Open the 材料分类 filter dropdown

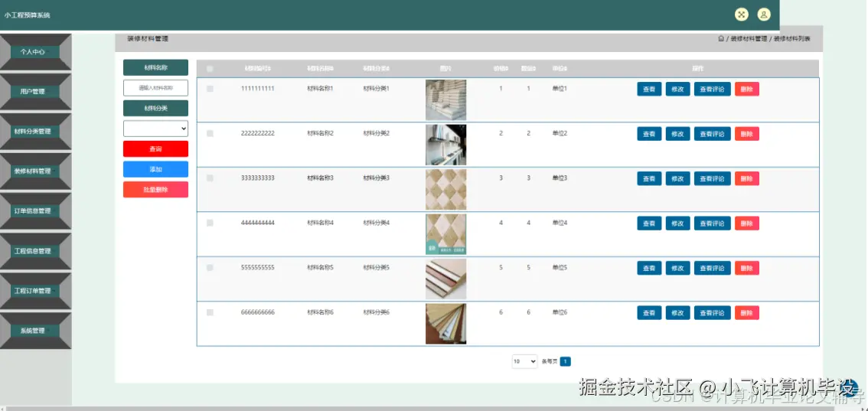155,129
